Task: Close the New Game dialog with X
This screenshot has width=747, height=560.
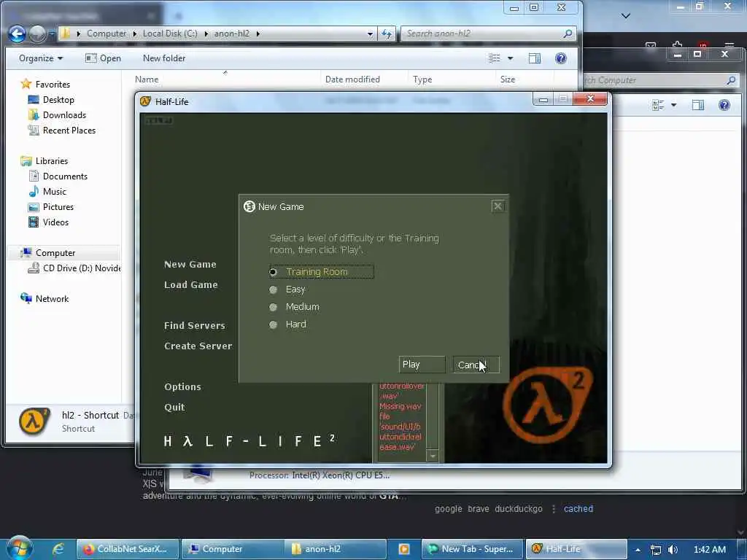Action: (498, 206)
